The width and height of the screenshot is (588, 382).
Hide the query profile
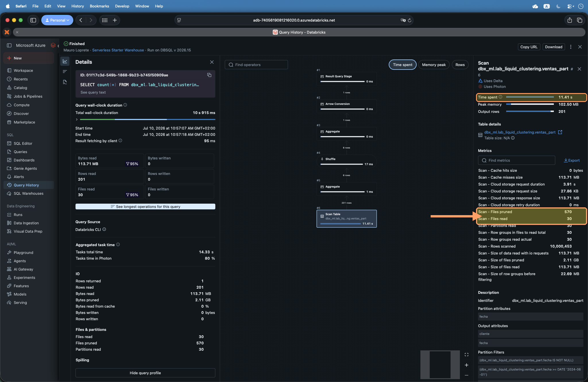point(145,373)
